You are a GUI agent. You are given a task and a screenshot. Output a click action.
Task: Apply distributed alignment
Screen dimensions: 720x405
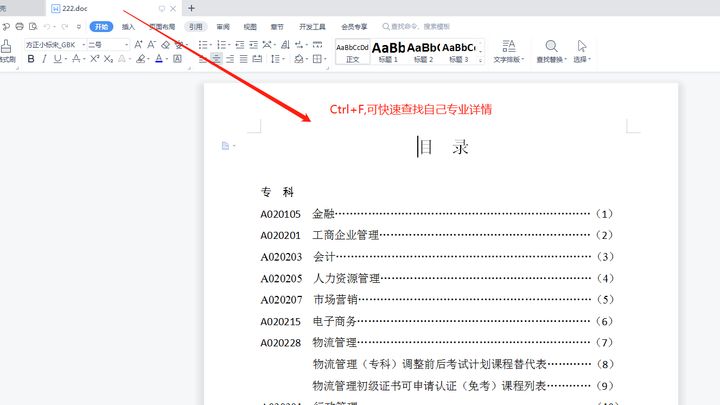pyautogui.click(x=257, y=59)
